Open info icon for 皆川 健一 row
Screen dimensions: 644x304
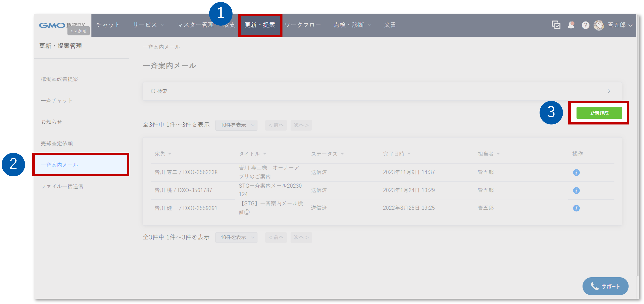pyautogui.click(x=576, y=208)
